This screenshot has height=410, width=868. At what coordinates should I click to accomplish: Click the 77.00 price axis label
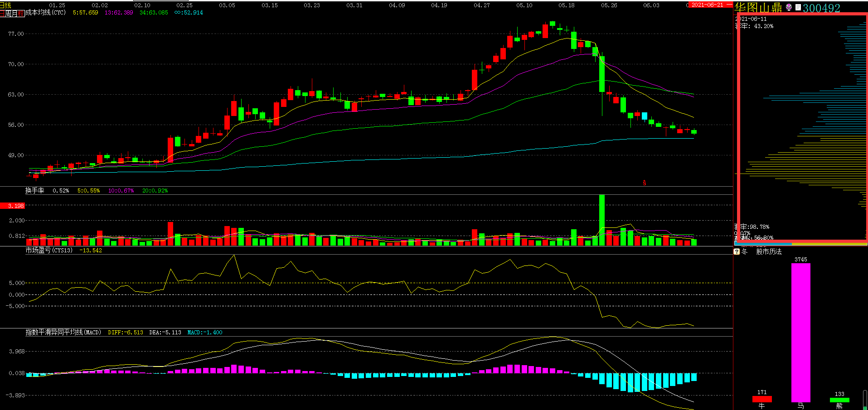(16, 34)
